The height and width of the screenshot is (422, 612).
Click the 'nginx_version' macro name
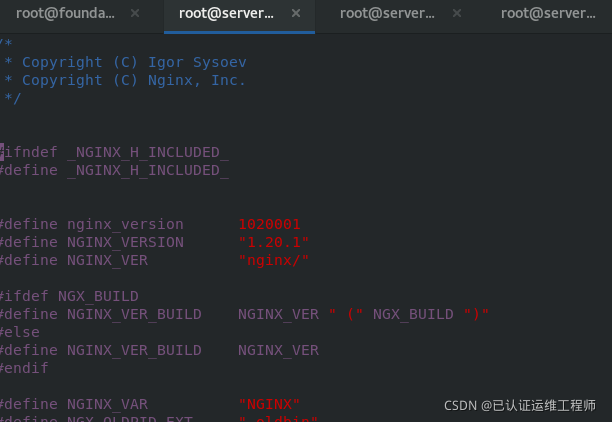tap(125, 224)
